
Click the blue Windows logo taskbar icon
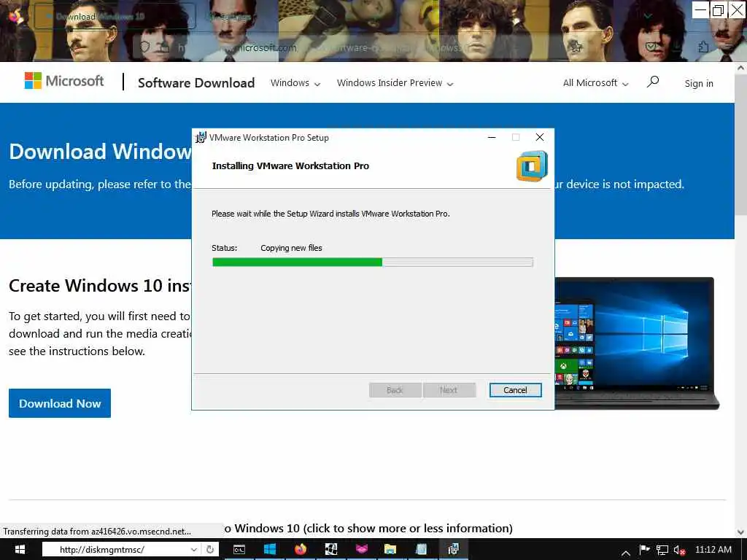click(270, 550)
